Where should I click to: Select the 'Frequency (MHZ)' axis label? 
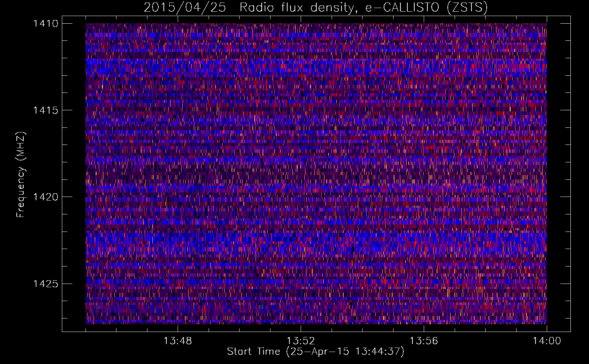(x=21, y=174)
